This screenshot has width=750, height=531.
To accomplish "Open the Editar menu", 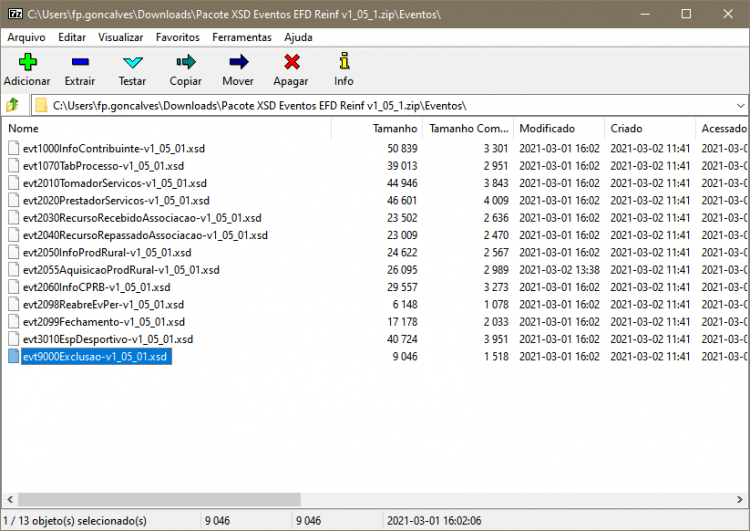I will (72, 37).
